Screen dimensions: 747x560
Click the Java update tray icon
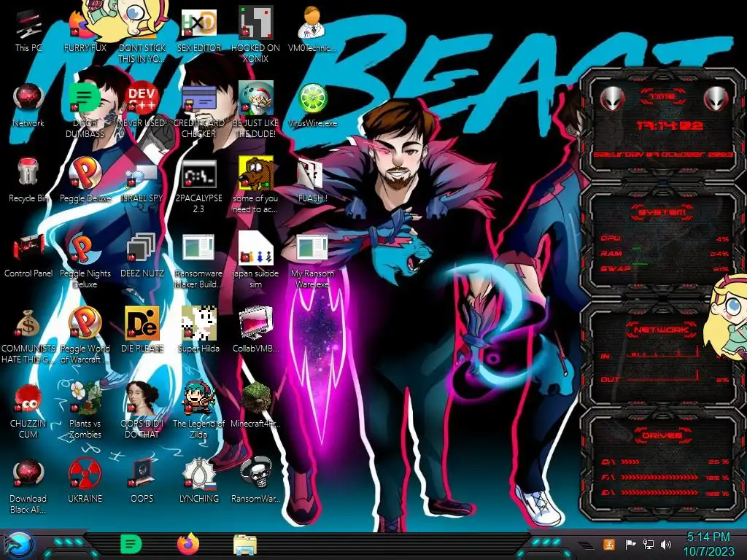(x=608, y=544)
